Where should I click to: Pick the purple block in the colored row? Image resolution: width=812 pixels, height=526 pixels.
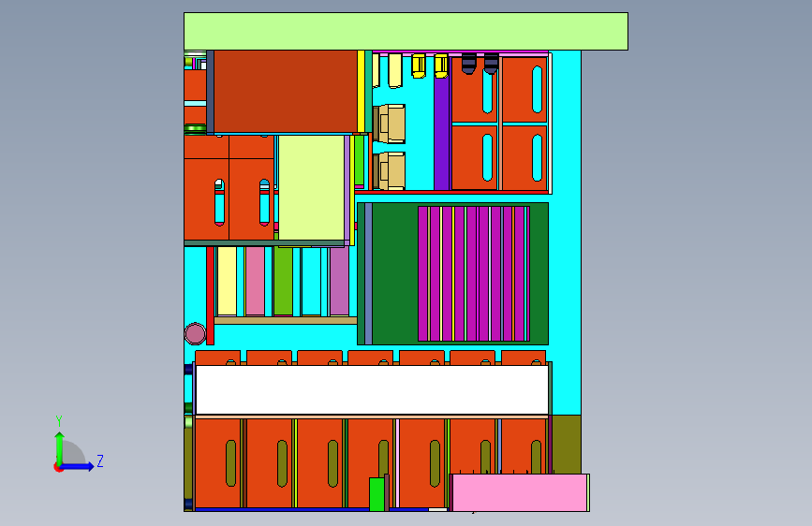click(x=339, y=281)
